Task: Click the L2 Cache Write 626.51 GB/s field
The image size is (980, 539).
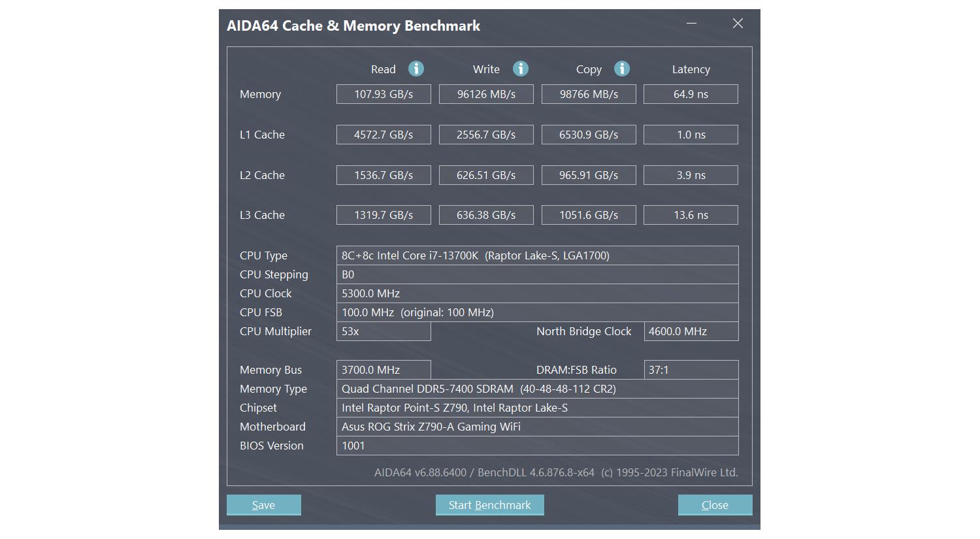Action: (x=486, y=175)
